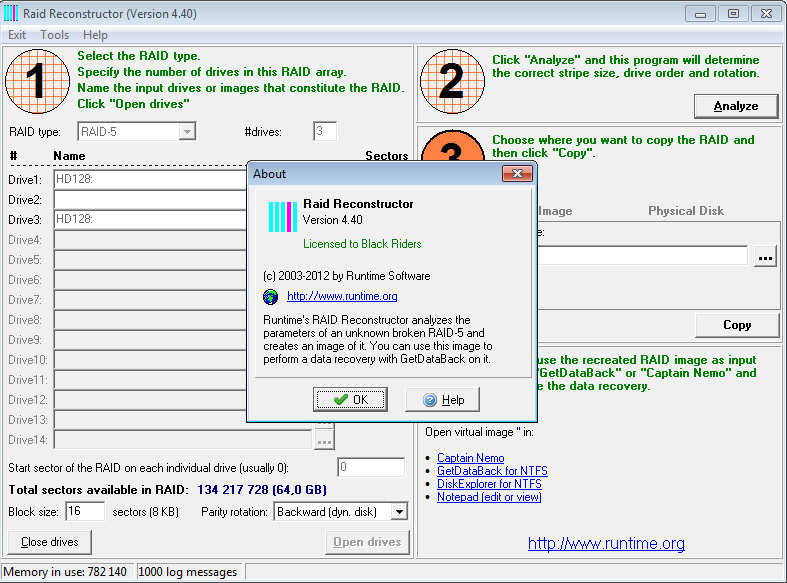Maximize the Raid Reconstructor window
Viewport: 787px width, 583px height.
[733, 14]
